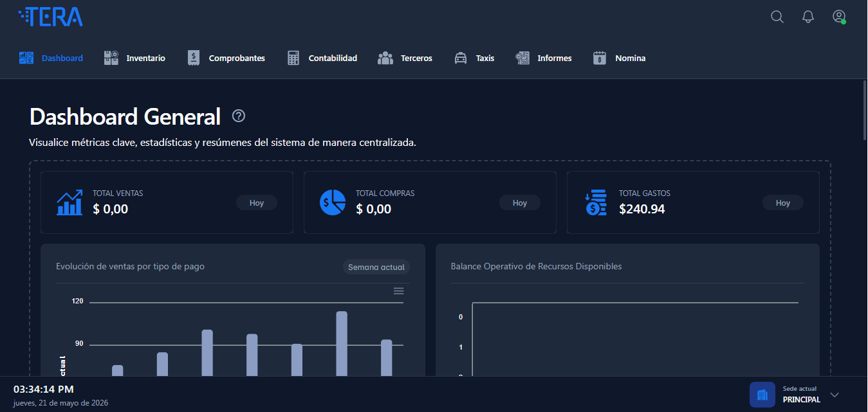Click the Total Gastos coins icon
This screenshot has height=412, width=868.
coord(596,202)
